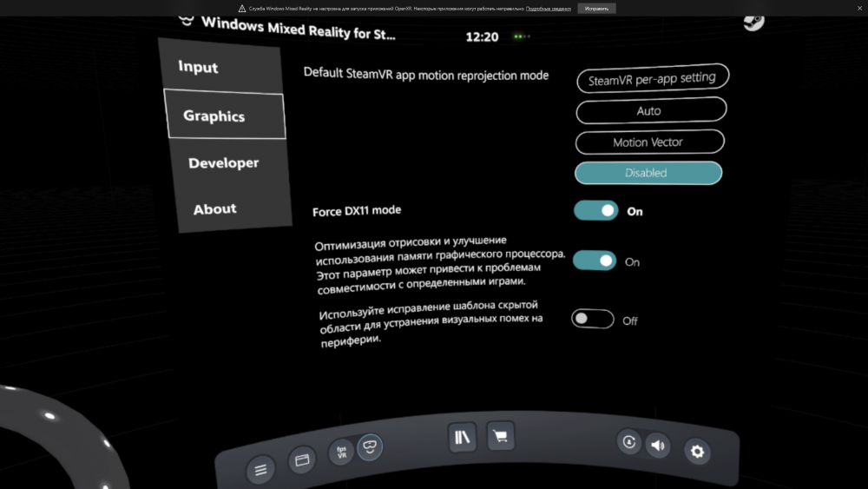Enable the hidden area mesh fix toggle
The width and height of the screenshot is (868, 489).
593,319
